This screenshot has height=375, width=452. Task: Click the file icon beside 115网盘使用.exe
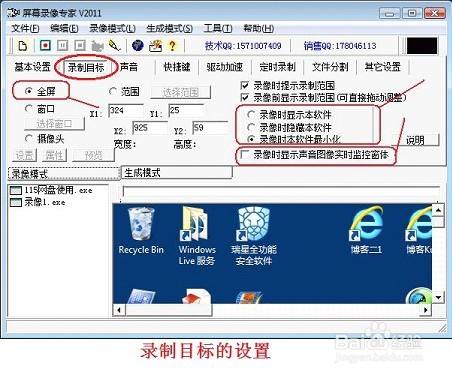[16, 191]
